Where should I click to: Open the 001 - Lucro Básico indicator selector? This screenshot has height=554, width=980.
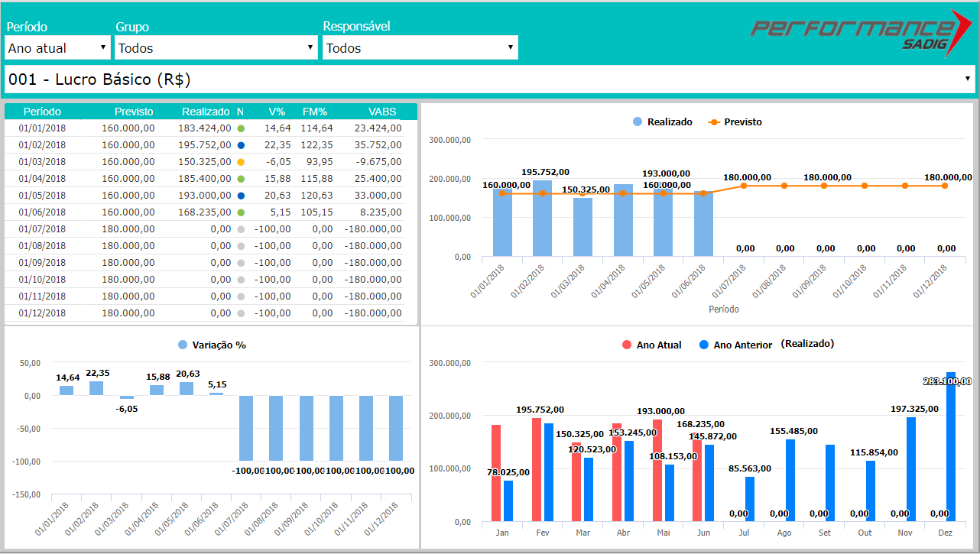(489, 79)
